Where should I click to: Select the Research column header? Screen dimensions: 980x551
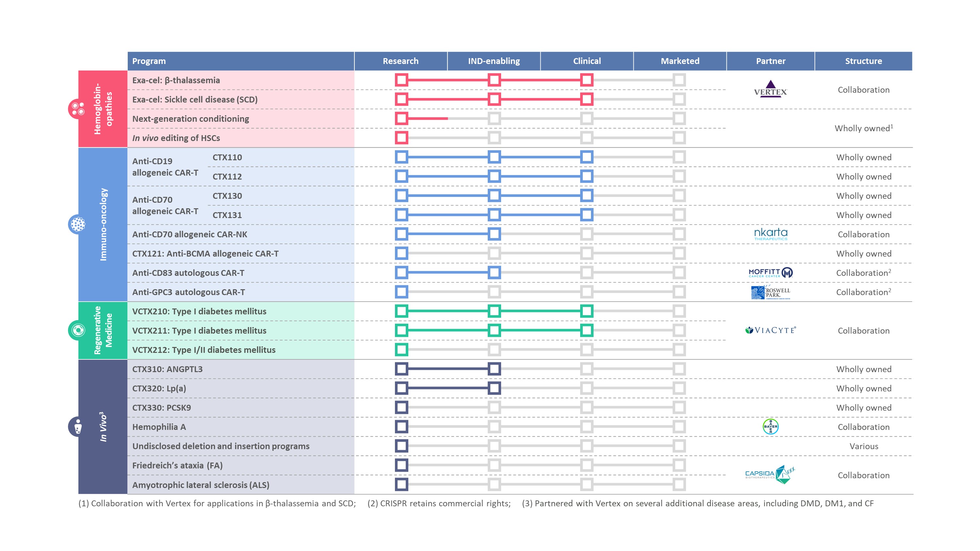400,61
